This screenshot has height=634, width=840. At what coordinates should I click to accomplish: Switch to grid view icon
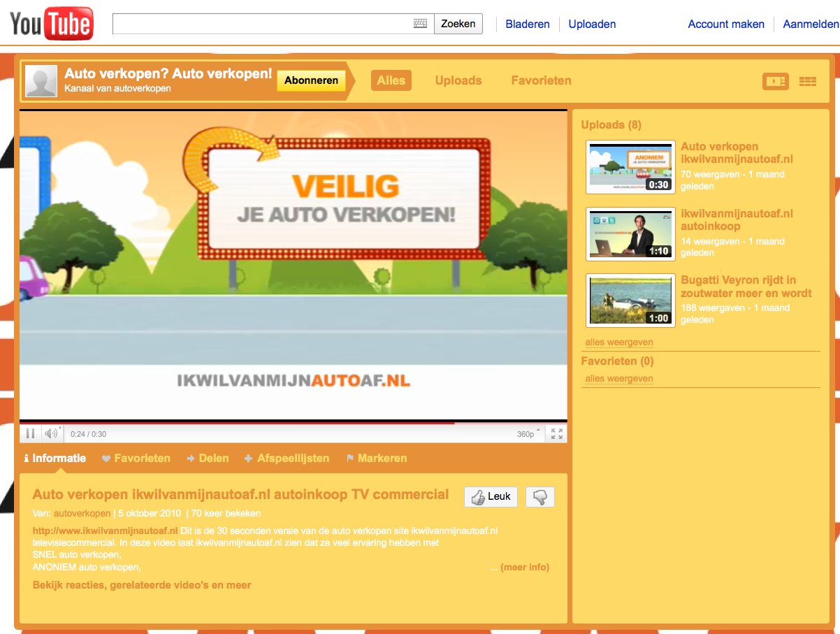click(808, 81)
